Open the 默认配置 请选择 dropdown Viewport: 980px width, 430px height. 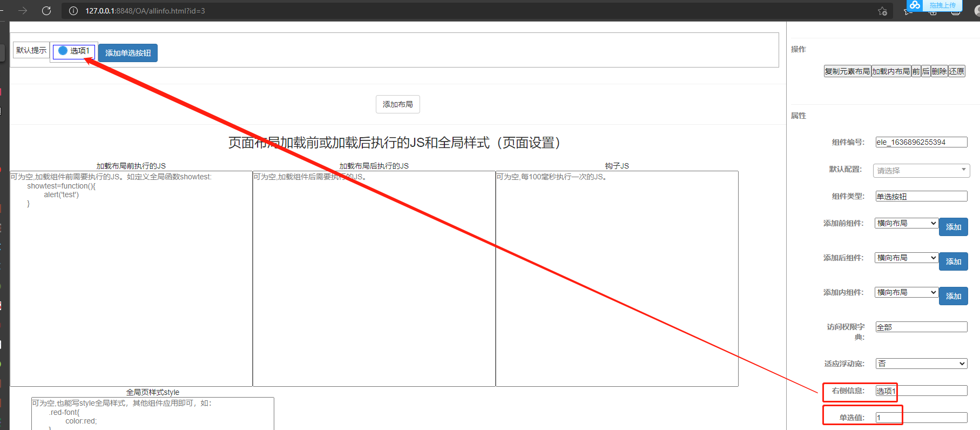pos(921,171)
